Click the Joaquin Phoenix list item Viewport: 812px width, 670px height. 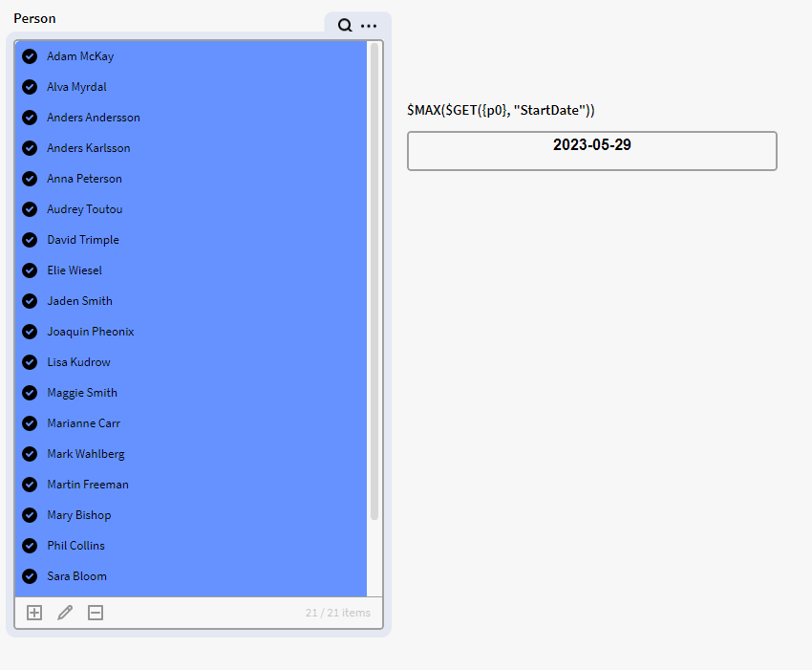point(91,332)
